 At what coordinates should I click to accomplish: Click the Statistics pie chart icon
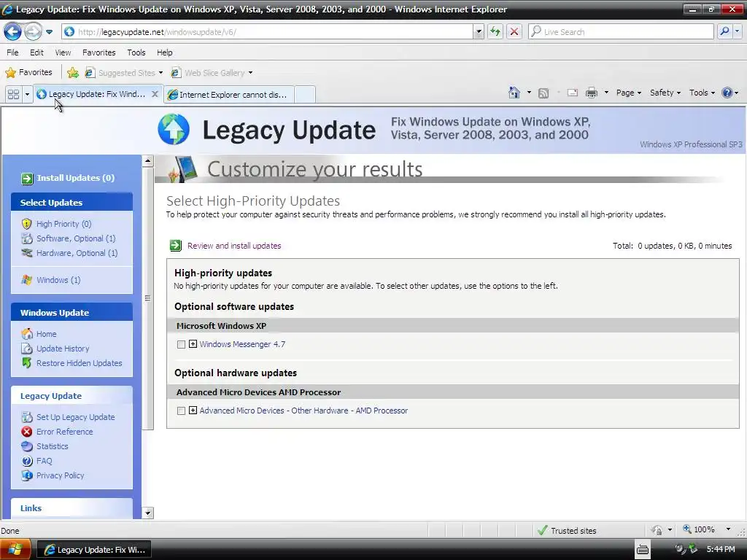[27, 446]
